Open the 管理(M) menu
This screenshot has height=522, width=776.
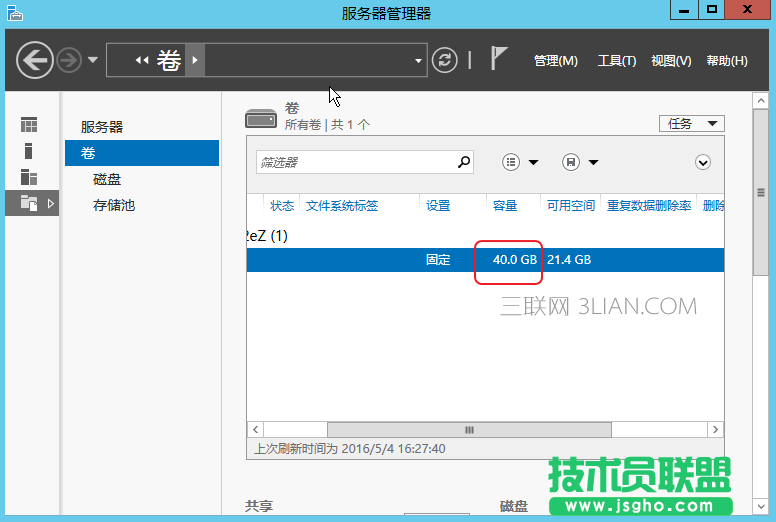pos(555,61)
